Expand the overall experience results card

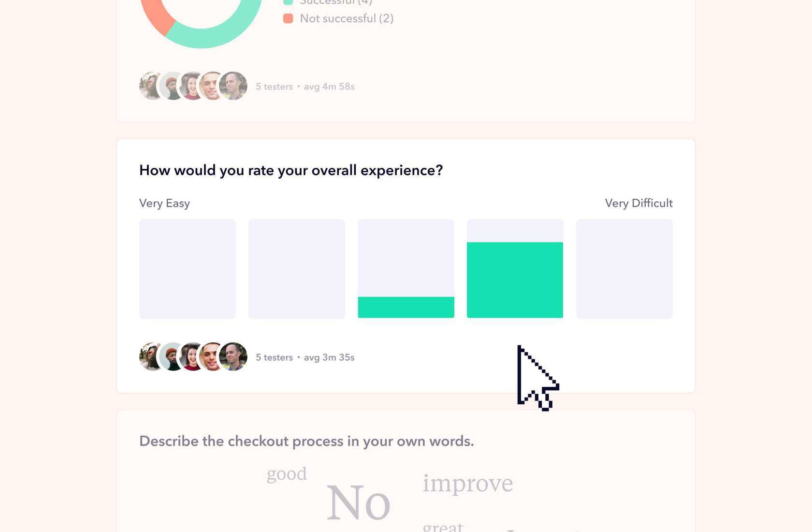[x=405, y=170]
